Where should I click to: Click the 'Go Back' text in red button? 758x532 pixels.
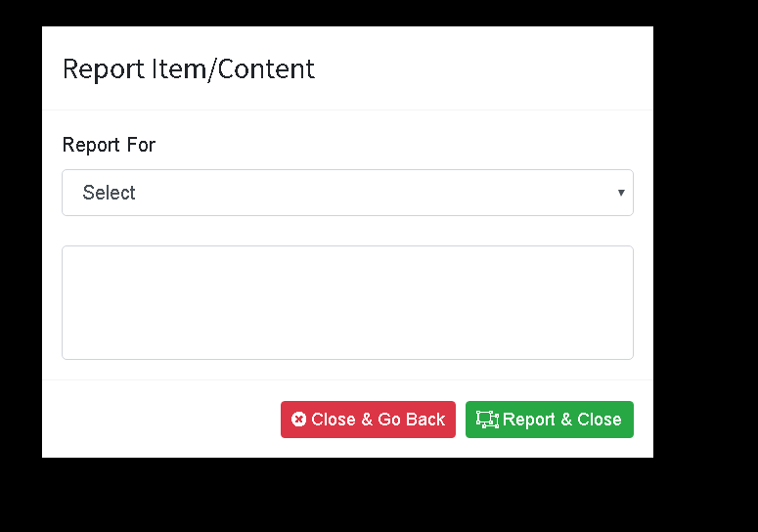(412, 420)
